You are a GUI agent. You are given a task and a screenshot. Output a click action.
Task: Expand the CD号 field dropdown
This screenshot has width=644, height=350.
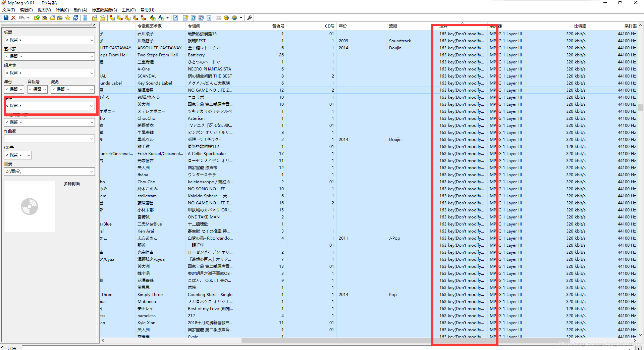point(29,155)
